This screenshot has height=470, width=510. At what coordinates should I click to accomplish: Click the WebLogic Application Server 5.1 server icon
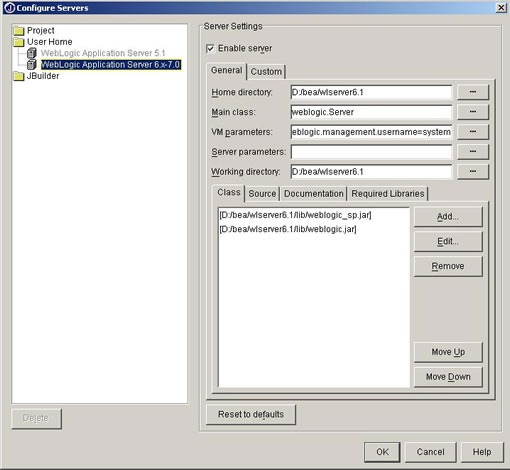32,53
